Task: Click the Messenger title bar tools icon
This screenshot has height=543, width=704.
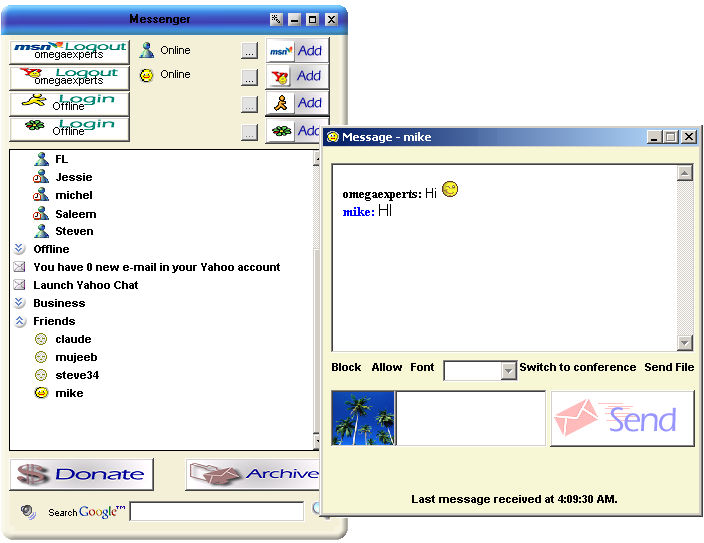Action: point(276,19)
